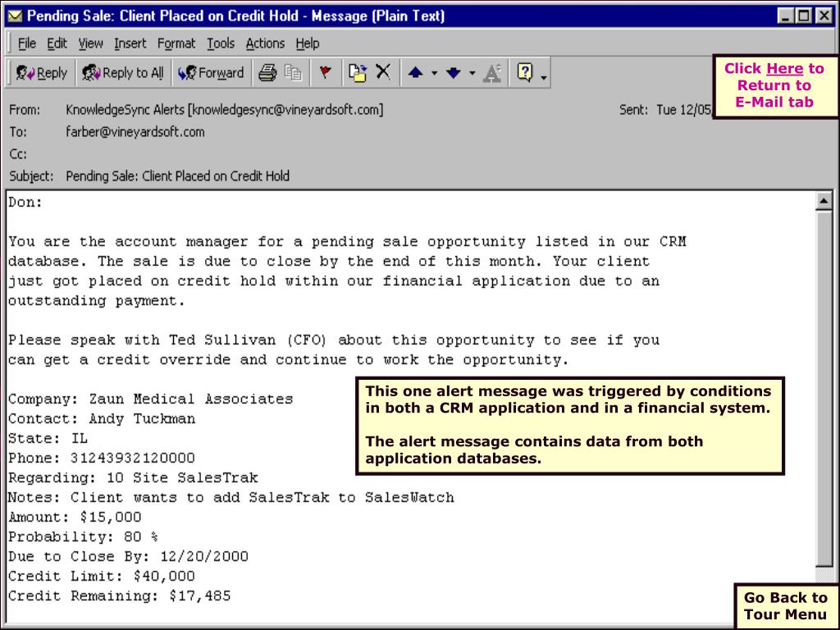Click the Sent date field
Screen dimensions: 840x630
point(665,110)
